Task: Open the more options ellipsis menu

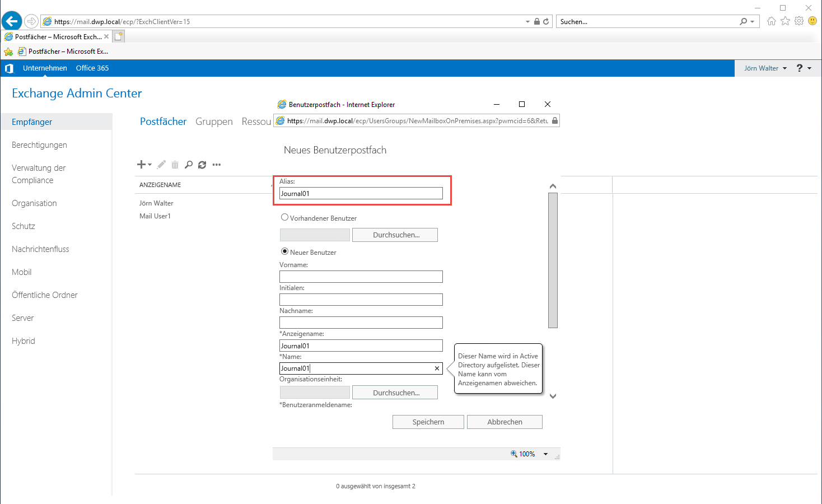Action: tap(217, 165)
